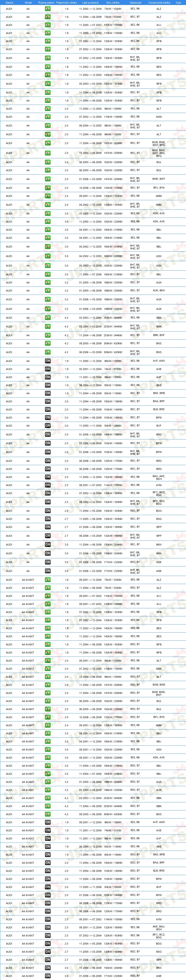Click ON icon in AYM 8E2, B6 row

(48, 485)
